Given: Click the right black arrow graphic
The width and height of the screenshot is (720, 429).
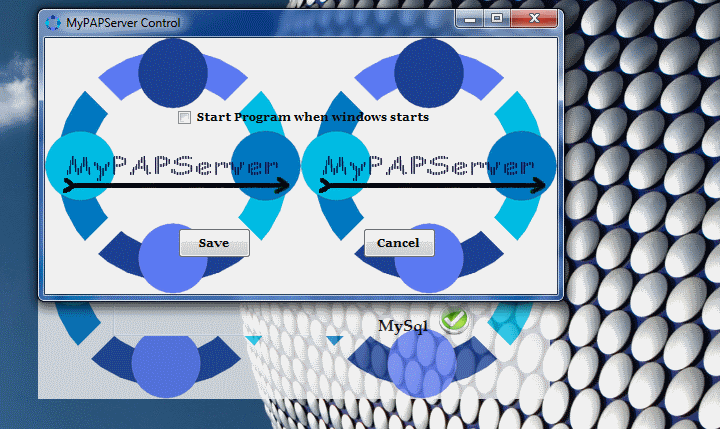Looking at the screenshot, I should pos(432,185).
